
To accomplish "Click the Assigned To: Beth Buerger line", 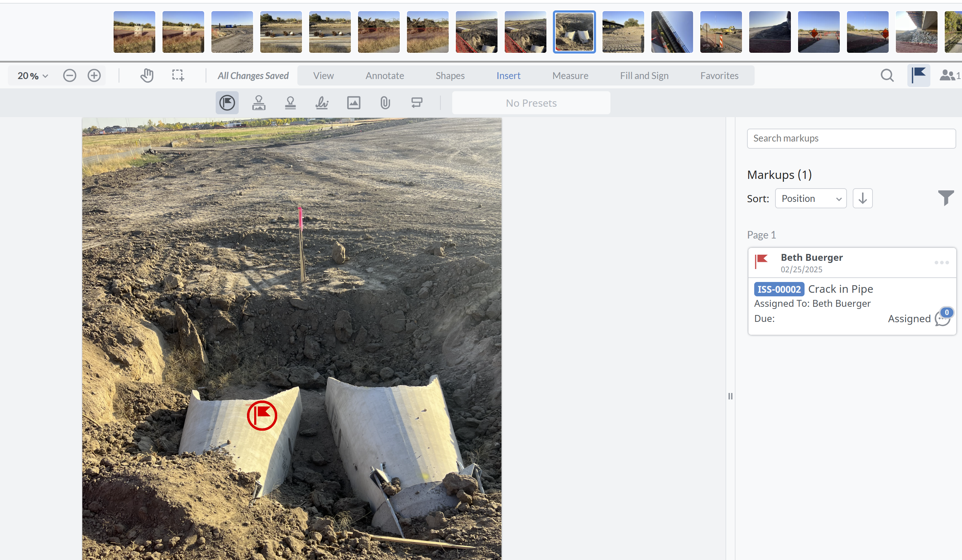I will pyautogui.click(x=812, y=304).
